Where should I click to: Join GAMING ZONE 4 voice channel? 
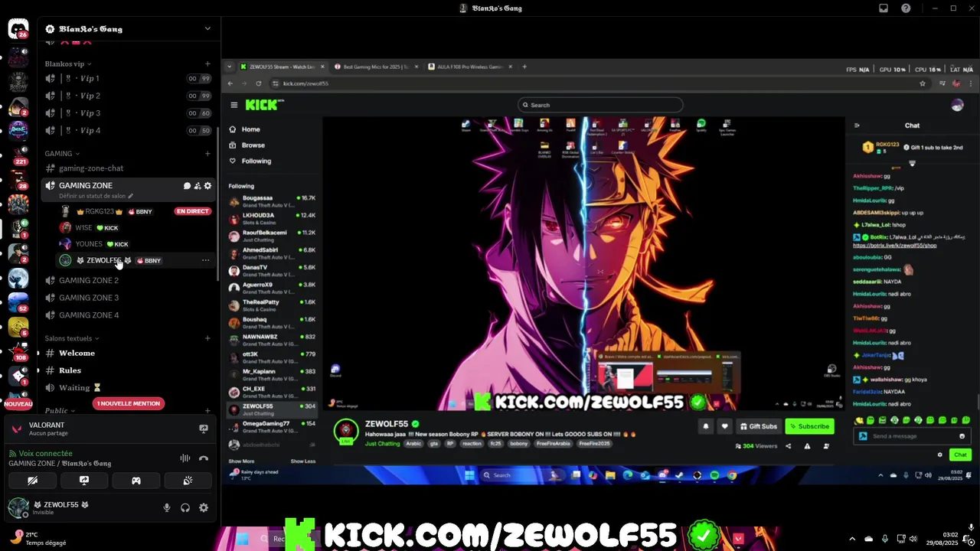pyautogui.click(x=128, y=315)
